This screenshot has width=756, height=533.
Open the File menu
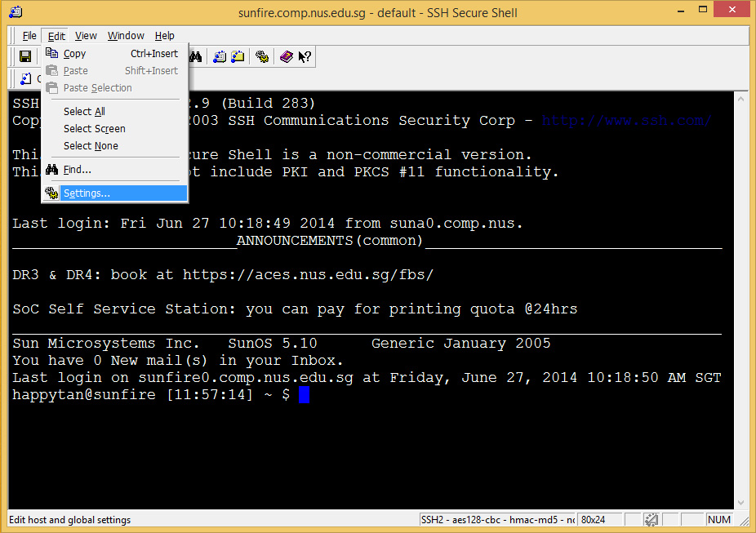[x=29, y=36]
